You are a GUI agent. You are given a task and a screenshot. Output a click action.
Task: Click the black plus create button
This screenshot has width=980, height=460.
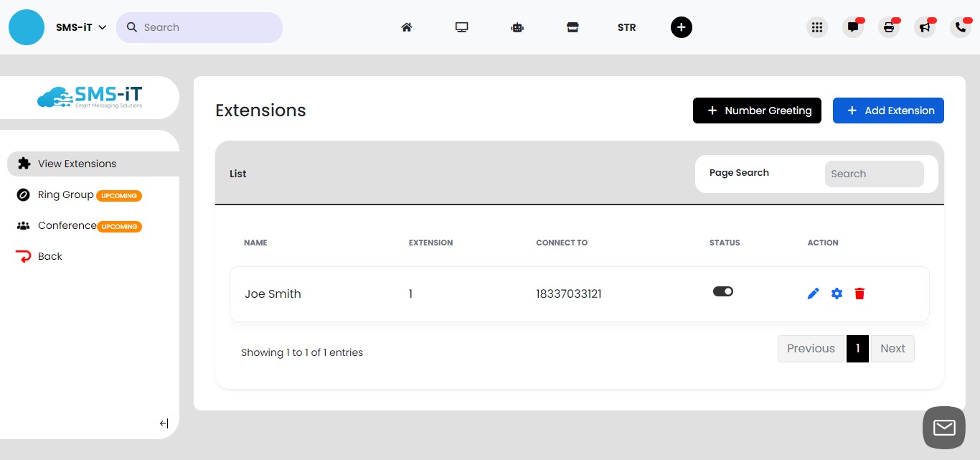681,27
